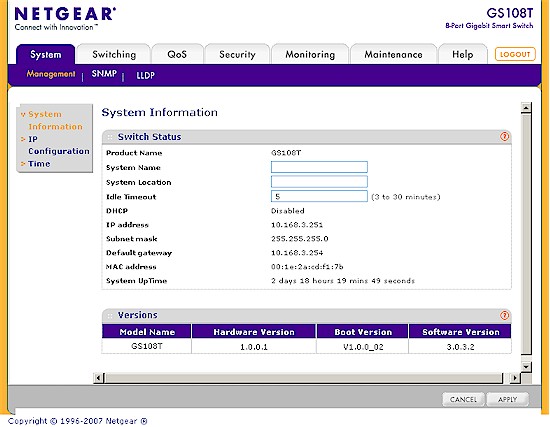Screen dimensions: 550x427
Task: Click the System UpTime value
Action: 343,281
